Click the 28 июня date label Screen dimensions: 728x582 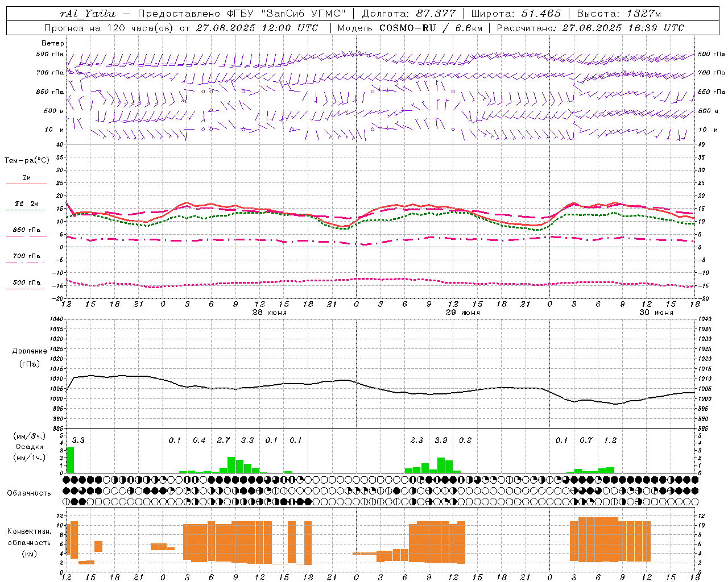tap(270, 313)
